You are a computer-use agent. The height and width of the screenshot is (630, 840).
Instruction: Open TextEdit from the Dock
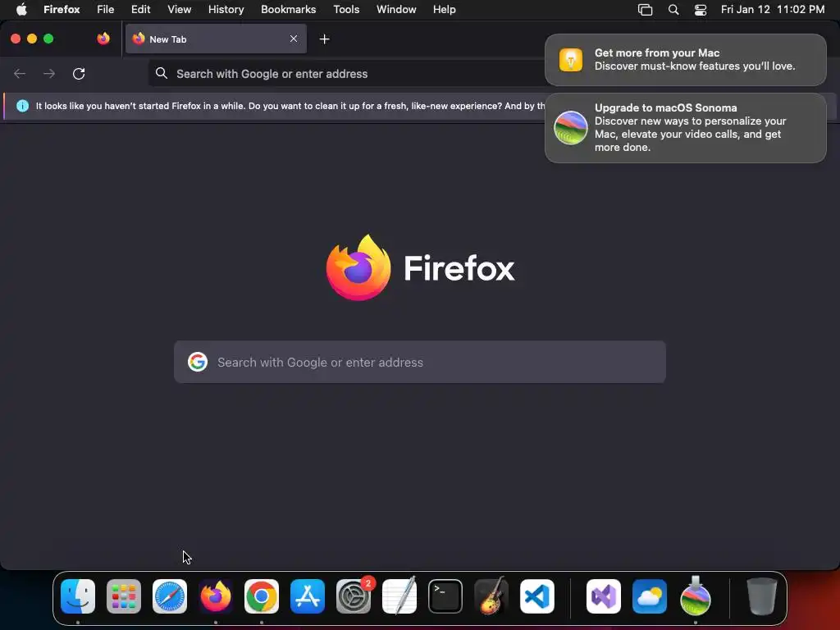399,596
